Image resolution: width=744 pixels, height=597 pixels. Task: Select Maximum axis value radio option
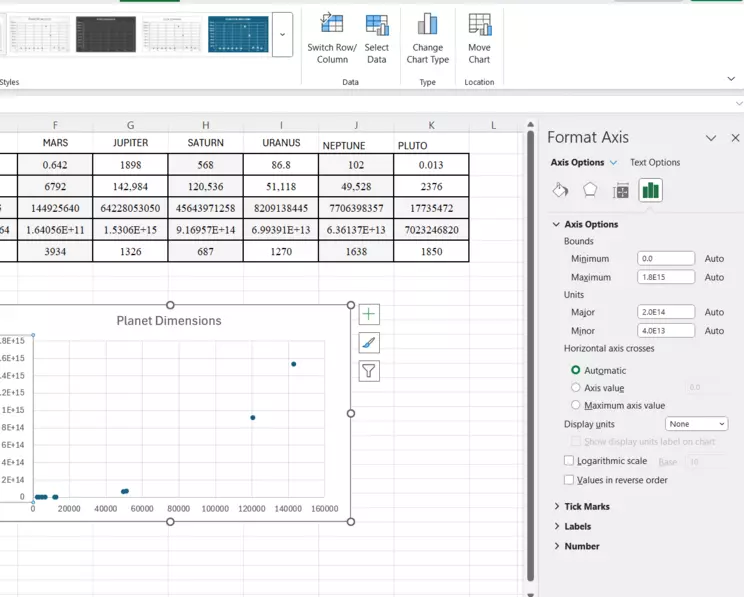pyautogui.click(x=576, y=405)
